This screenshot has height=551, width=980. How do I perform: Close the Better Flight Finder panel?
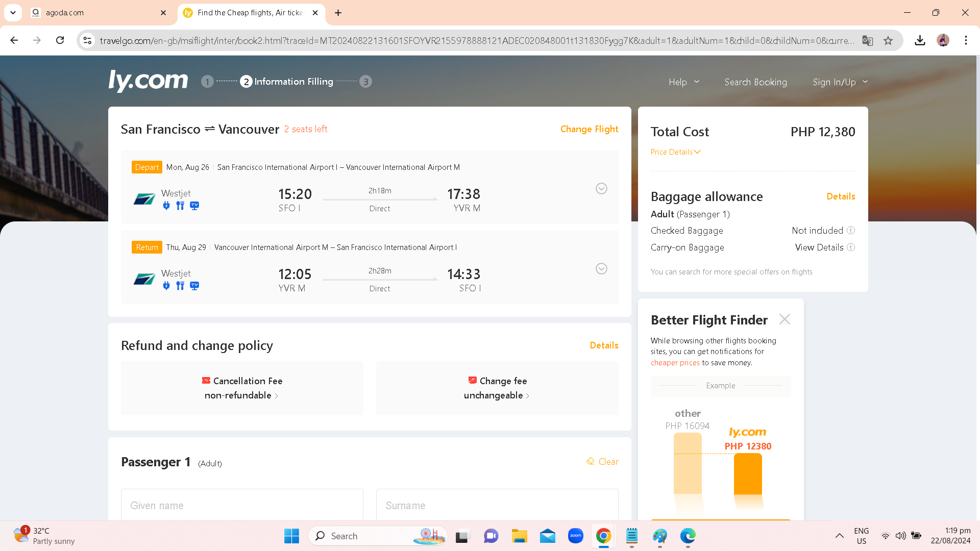[x=785, y=319]
